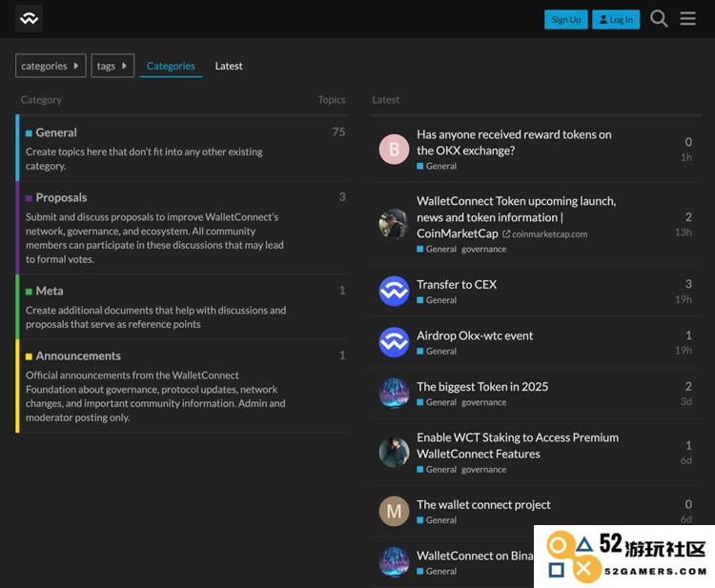Click General badge under Transfer to CEX

tap(437, 300)
